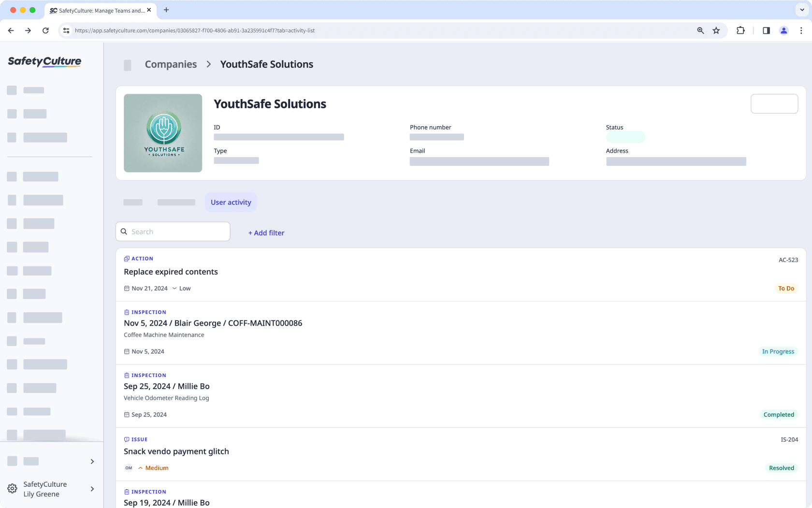Select the User activity tab

(231, 202)
